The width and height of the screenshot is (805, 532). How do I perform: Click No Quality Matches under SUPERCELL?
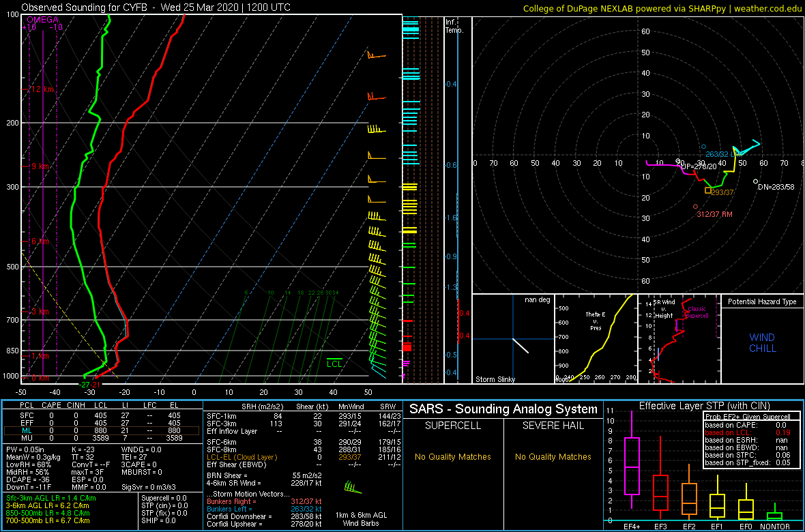[452, 456]
